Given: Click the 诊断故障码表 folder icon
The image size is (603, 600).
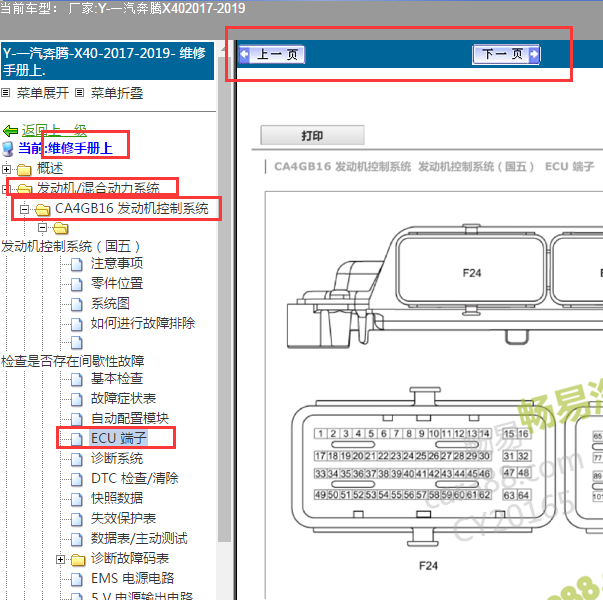Looking at the screenshot, I should (78, 560).
